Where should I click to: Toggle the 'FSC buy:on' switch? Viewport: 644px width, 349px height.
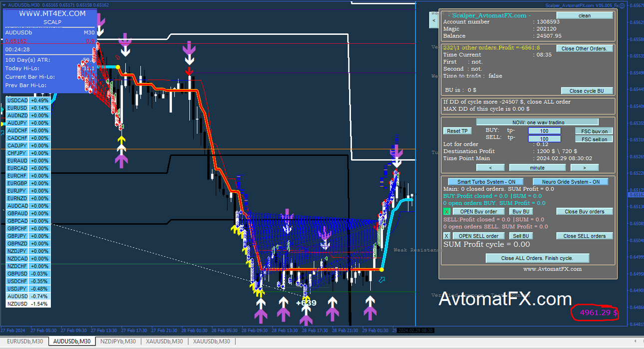pos(594,131)
